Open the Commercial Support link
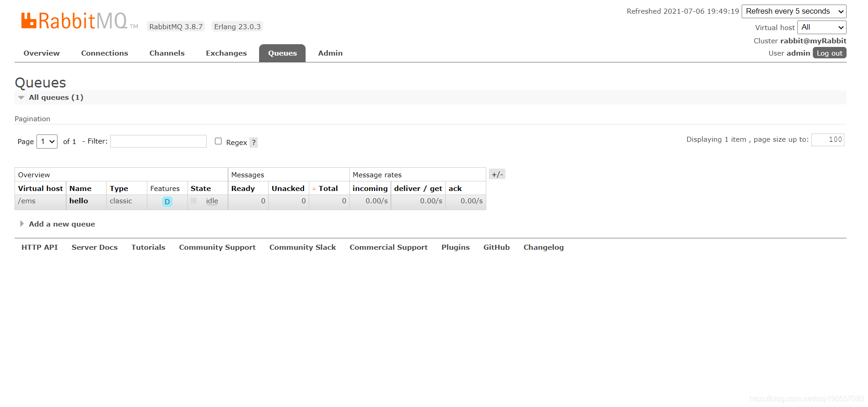868x407 pixels. click(x=389, y=247)
